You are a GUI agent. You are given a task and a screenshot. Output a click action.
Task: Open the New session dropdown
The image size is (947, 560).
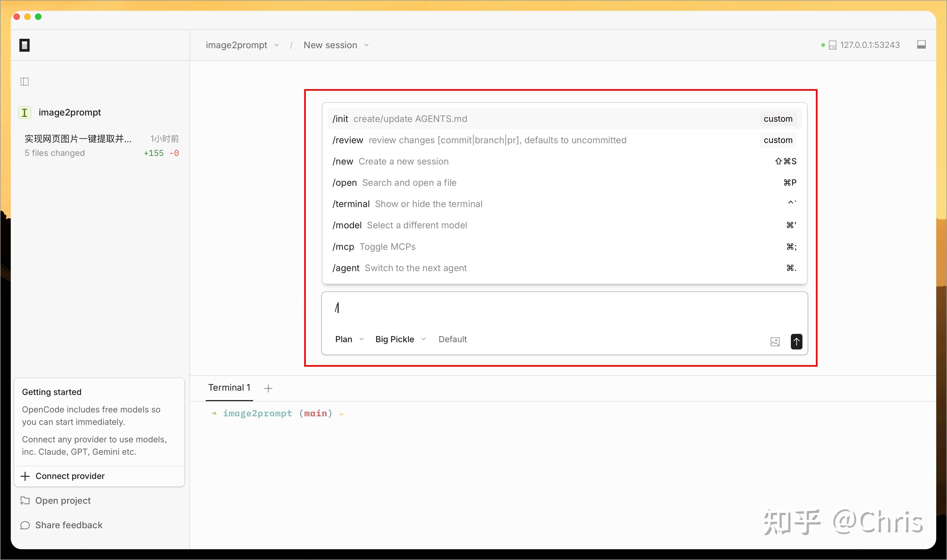336,45
